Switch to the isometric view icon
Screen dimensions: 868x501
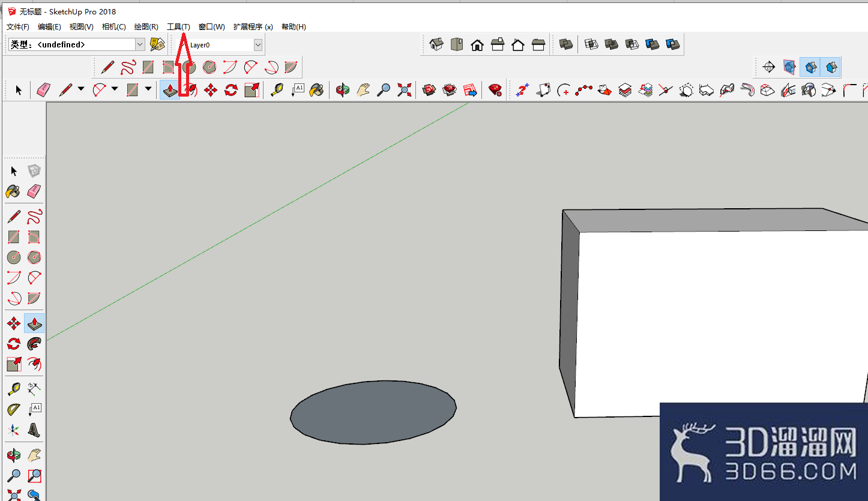436,44
